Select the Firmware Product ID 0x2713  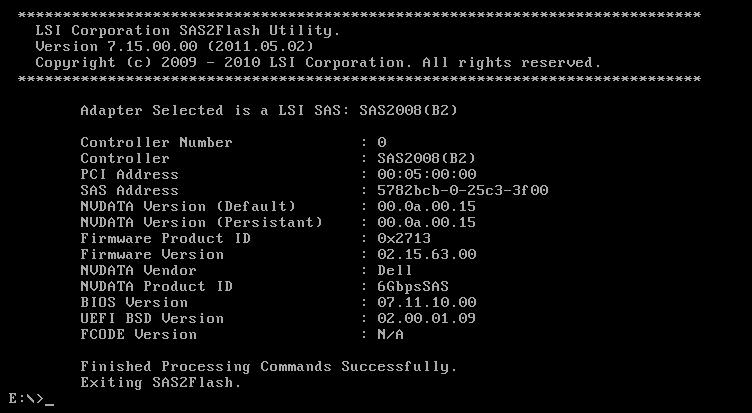(x=404, y=238)
